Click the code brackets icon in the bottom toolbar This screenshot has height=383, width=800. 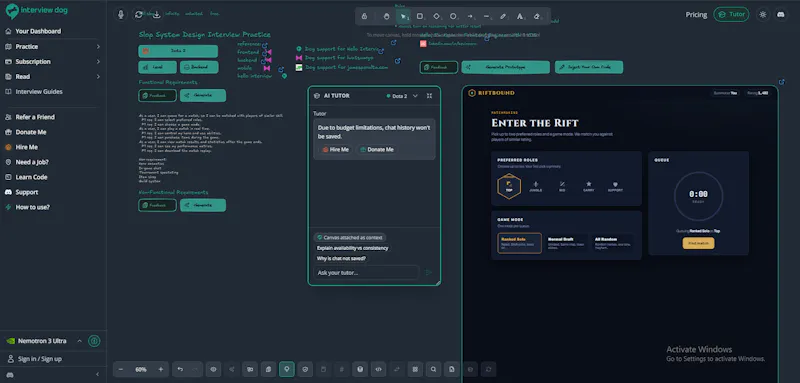378,369
